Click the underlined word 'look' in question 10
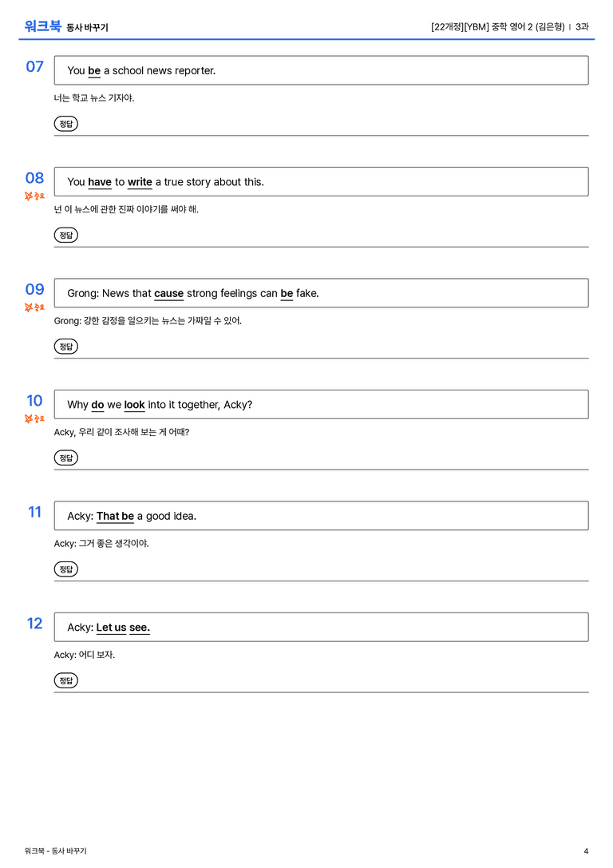Image resolution: width=613 pixels, height=868 pixels. tap(134, 405)
